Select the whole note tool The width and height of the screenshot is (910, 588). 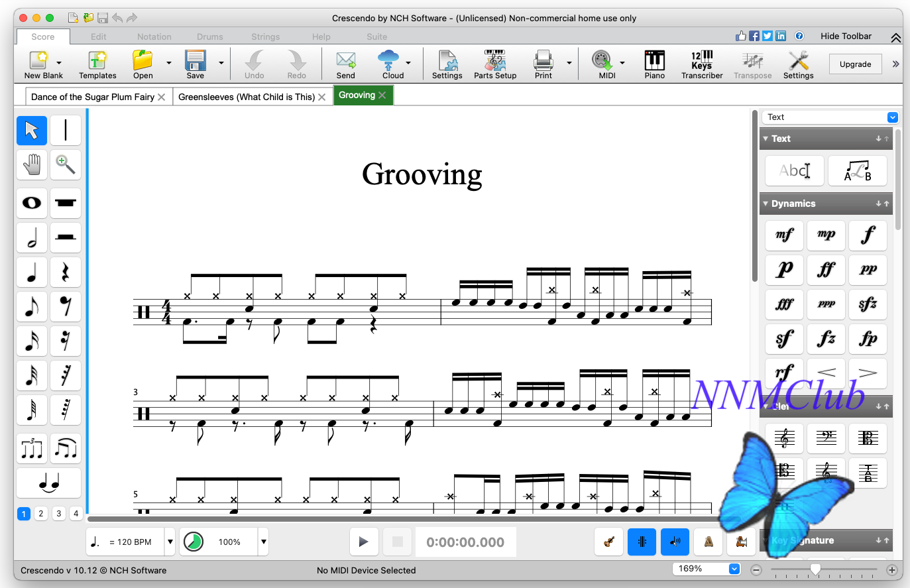pos(32,203)
